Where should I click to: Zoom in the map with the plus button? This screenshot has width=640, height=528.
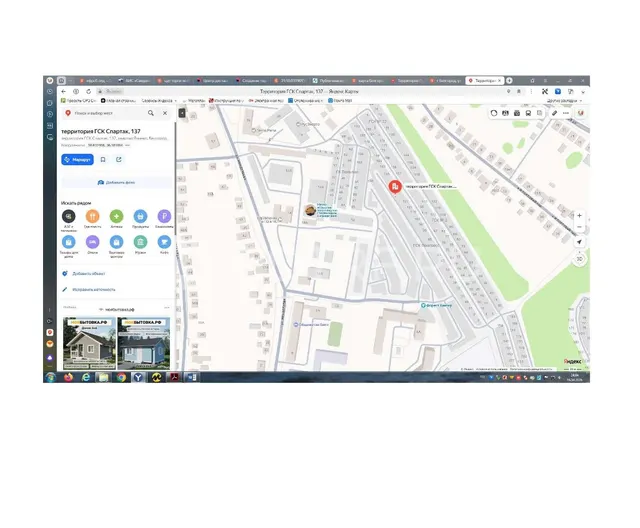coord(579,215)
